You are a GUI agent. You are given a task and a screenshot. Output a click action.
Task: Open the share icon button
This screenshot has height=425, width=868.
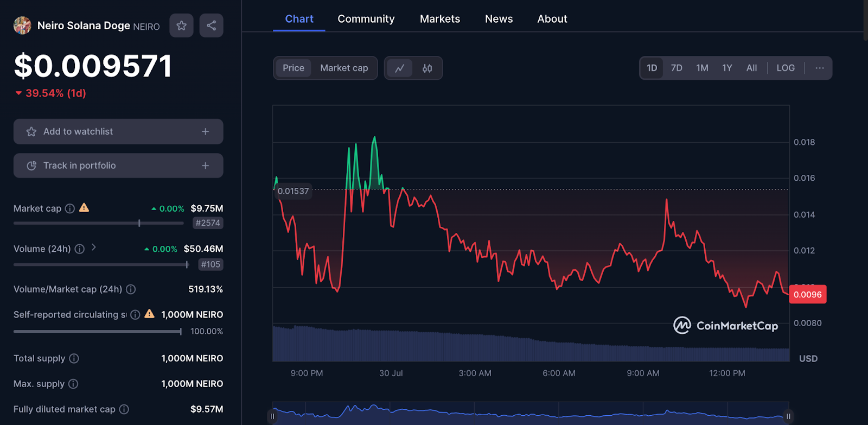211,26
